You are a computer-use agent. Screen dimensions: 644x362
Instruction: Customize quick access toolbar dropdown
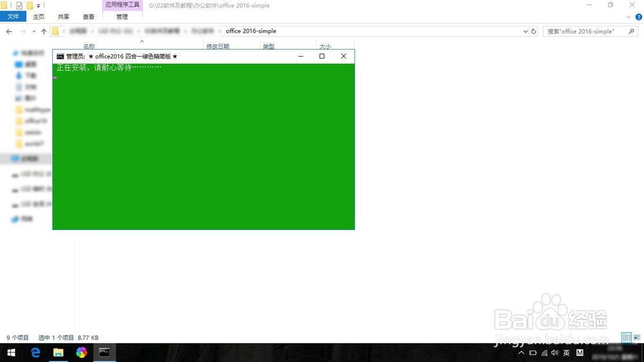point(38,6)
